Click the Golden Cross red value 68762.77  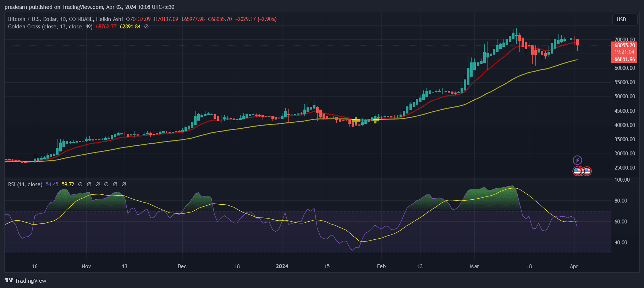pyautogui.click(x=106, y=27)
